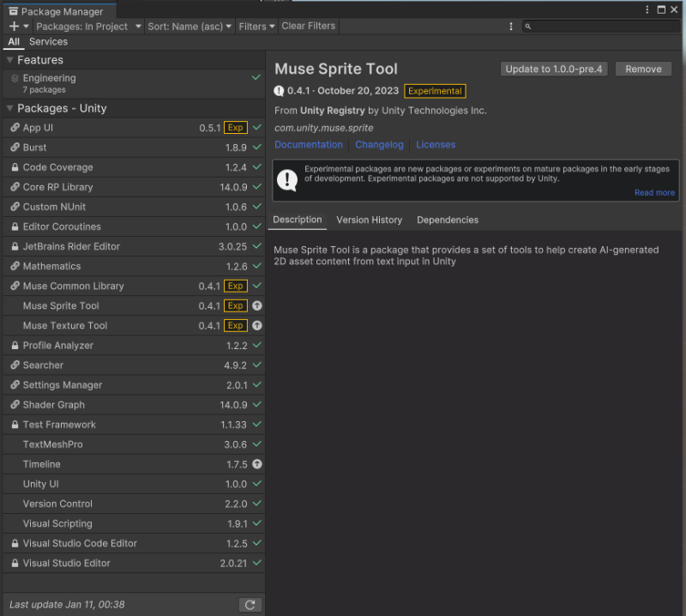Switch to the Services tab

click(x=48, y=41)
